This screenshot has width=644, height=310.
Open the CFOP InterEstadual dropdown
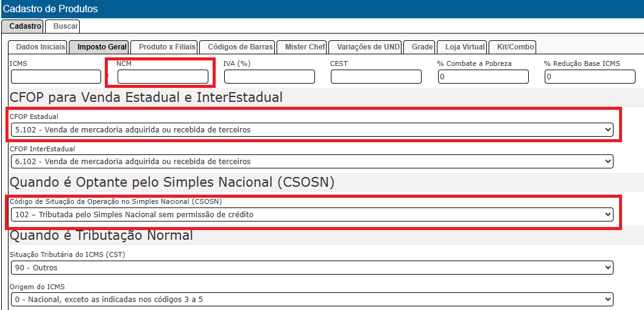[312, 161]
